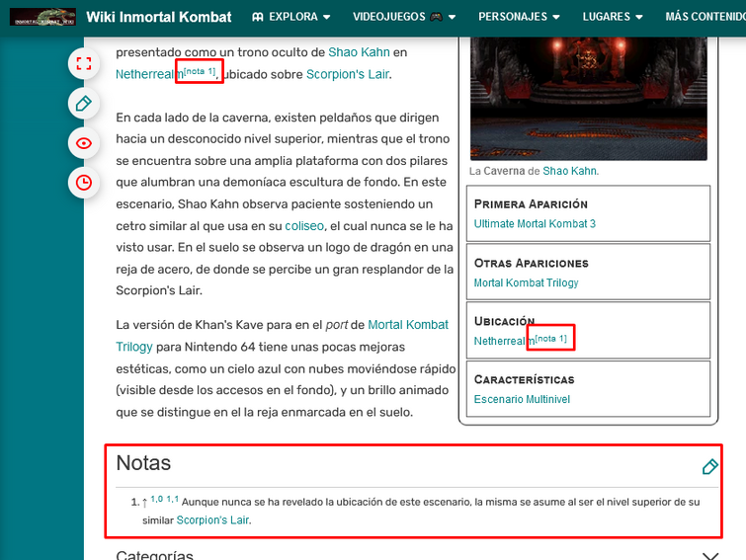The image size is (746, 560).
Task: Jump back via 1,1 backlink in Notas
Action: pyautogui.click(x=172, y=499)
